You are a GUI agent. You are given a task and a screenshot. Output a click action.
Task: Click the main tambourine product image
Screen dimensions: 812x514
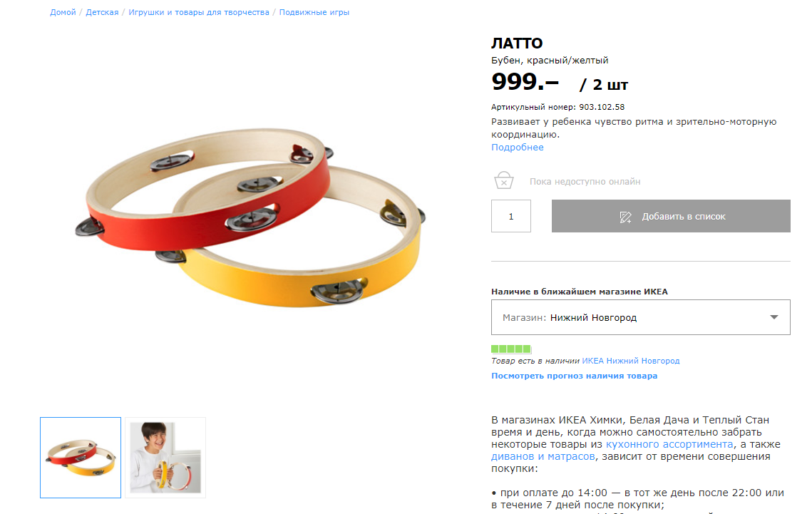click(x=251, y=217)
